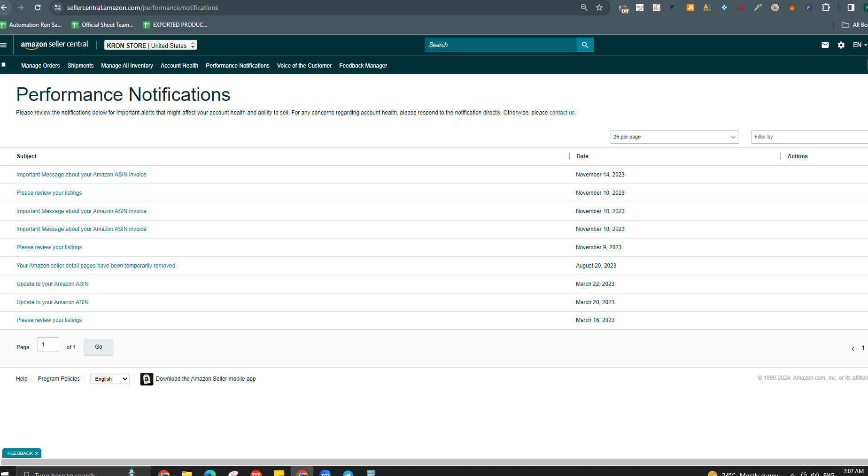This screenshot has width=868, height=476.
Task: Click the contact us link
Action: (562, 113)
